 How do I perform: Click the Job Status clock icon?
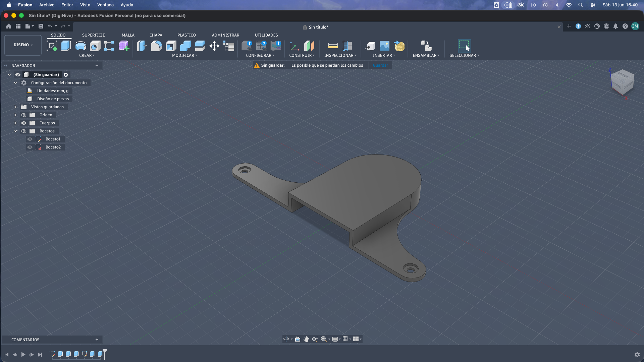pyautogui.click(x=606, y=26)
